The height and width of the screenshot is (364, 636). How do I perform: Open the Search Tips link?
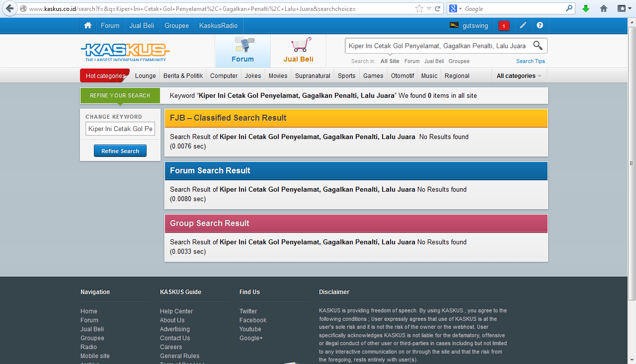(x=531, y=61)
